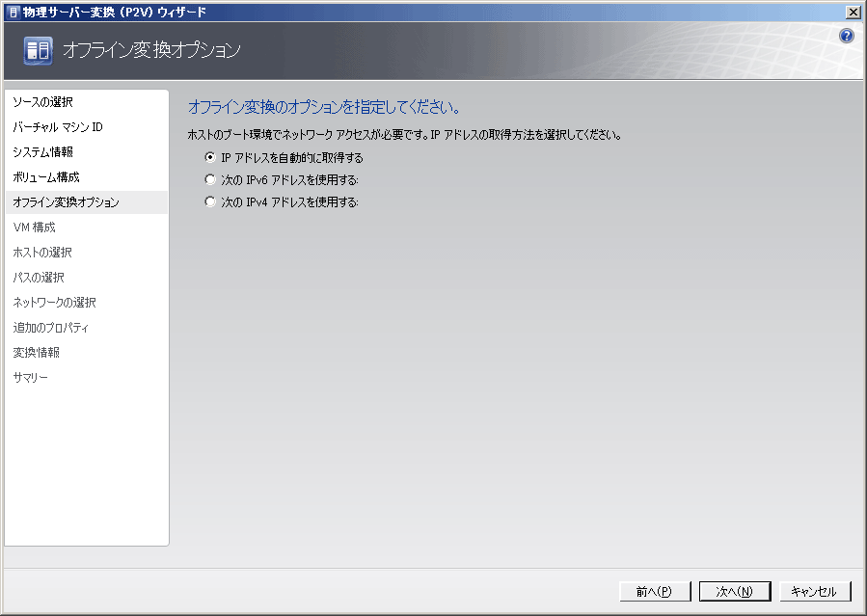Click the キャンセル button
The image size is (867, 616).
click(x=815, y=592)
